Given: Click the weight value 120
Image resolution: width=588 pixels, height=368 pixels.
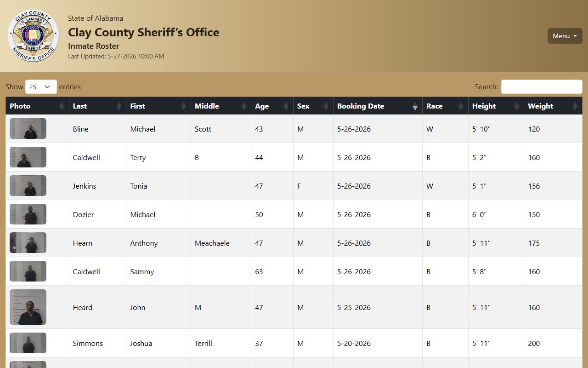Looking at the screenshot, I should click(534, 129).
